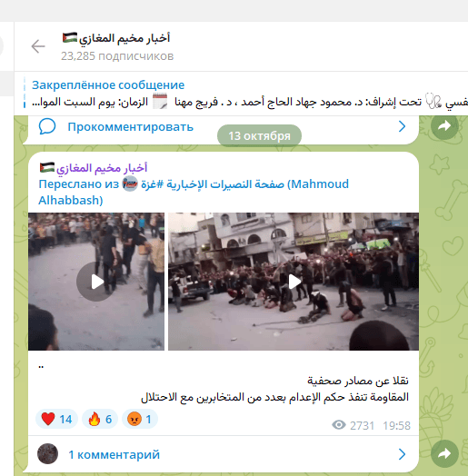Select the 13 октября date badge
This screenshot has width=468, height=476.
tap(259, 135)
